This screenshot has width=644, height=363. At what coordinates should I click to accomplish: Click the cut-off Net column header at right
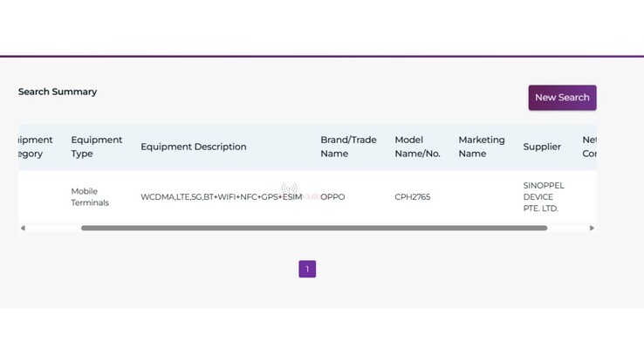click(x=589, y=147)
